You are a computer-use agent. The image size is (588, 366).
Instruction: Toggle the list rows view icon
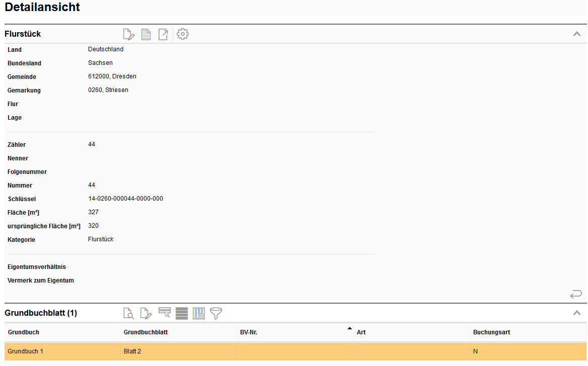click(x=182, y=313)
